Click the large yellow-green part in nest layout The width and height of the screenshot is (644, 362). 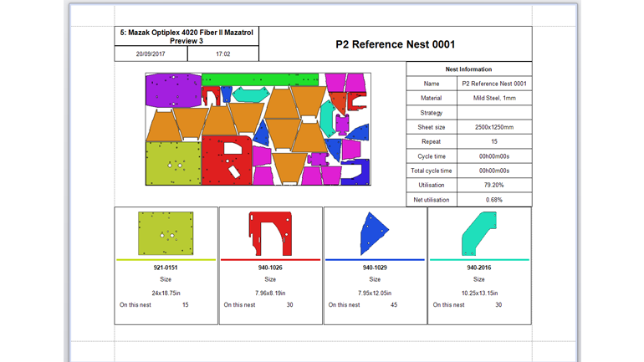[x=173, y=162]
